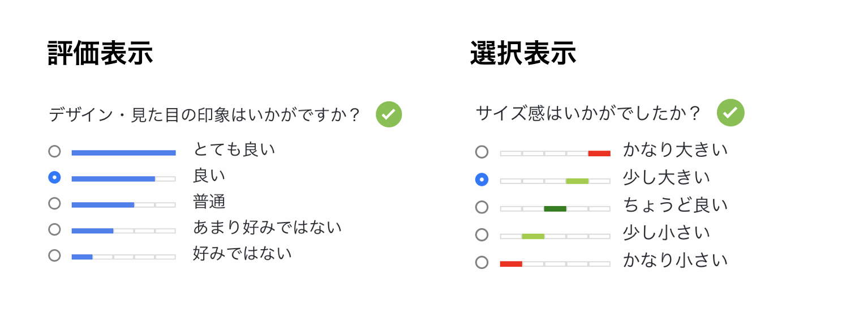Pick the かなり小さい radio button
868x312 pixels.
point(482,262)
